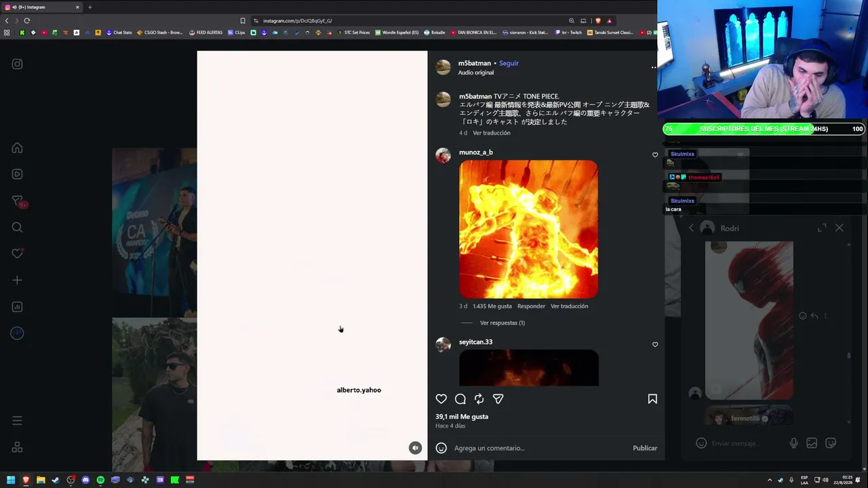React with emoji to the Spider-Man message
This screenshot has height=488, width=868.
803,316
